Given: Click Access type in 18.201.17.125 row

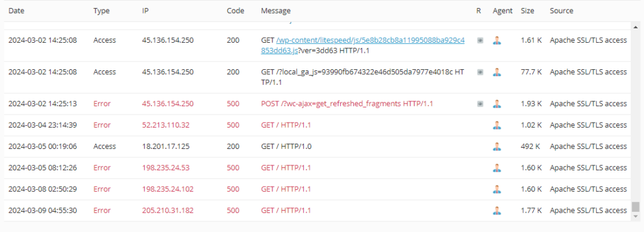Looking at the screenshot, I should pyautogui.click(x=105, y=146).
